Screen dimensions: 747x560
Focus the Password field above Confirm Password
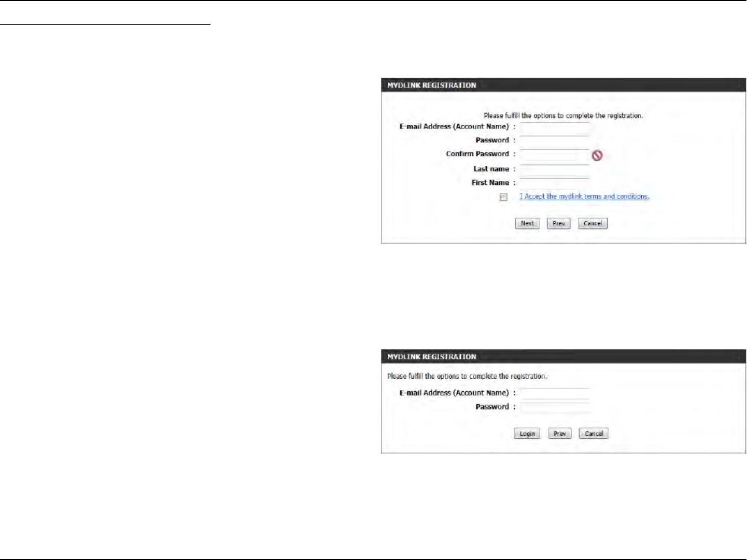[555, 141]
